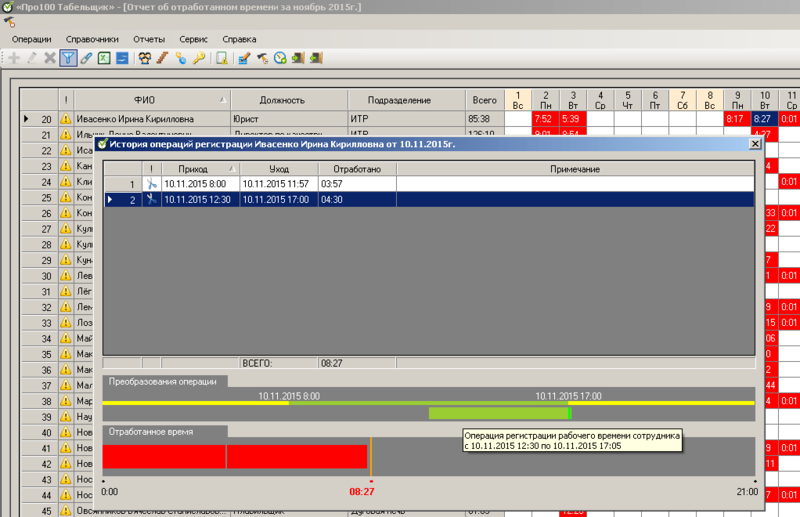Open the Сервис menu

point(193,39)
